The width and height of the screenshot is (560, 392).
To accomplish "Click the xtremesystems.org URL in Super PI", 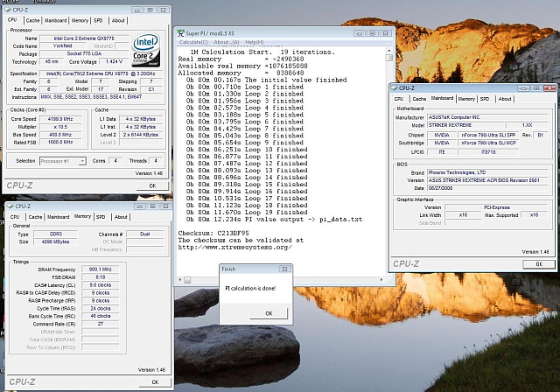I will (235, 247).
